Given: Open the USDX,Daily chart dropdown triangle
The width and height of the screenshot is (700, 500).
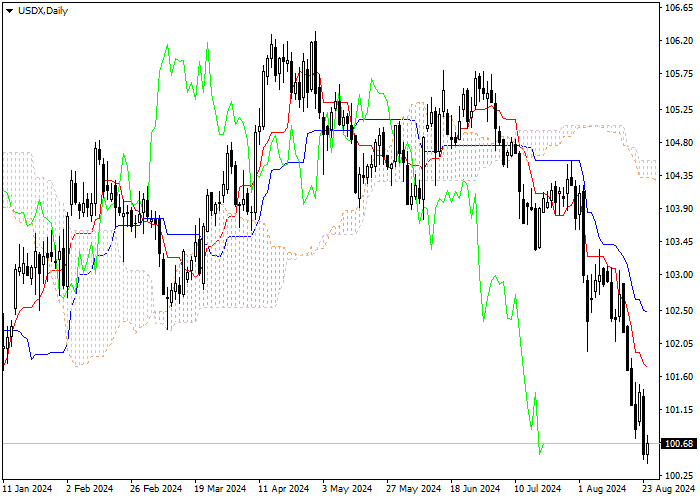Looking at the screenshot, I should click(x=9, y=11).
